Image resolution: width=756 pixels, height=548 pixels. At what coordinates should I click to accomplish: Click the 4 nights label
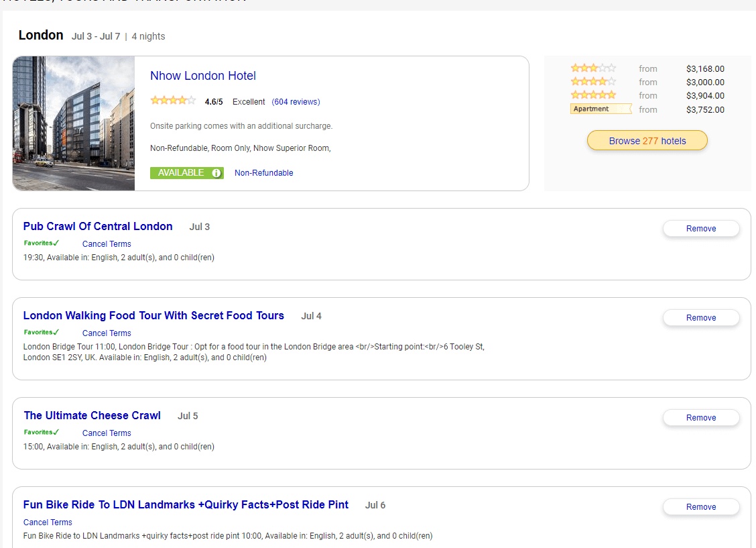pyautogui.click(x=149, y=36)
